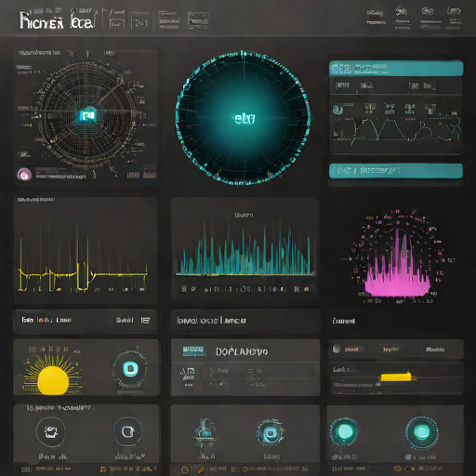Click the white-outlined camera icon in the bottom-left card
Screen dimensions: 476x476
(51, 431)
